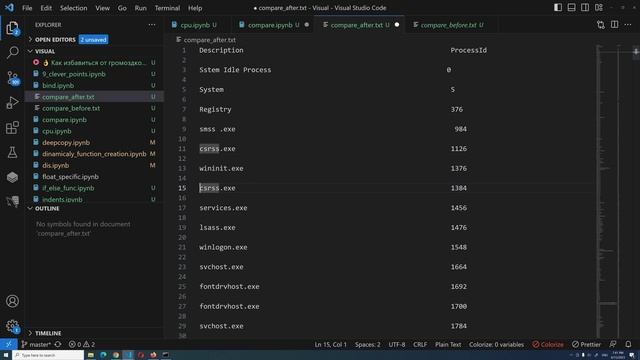The width and height of the screenshot is (640, 360).
Task: Open the Help menu
Action: (x=195, y=8)
